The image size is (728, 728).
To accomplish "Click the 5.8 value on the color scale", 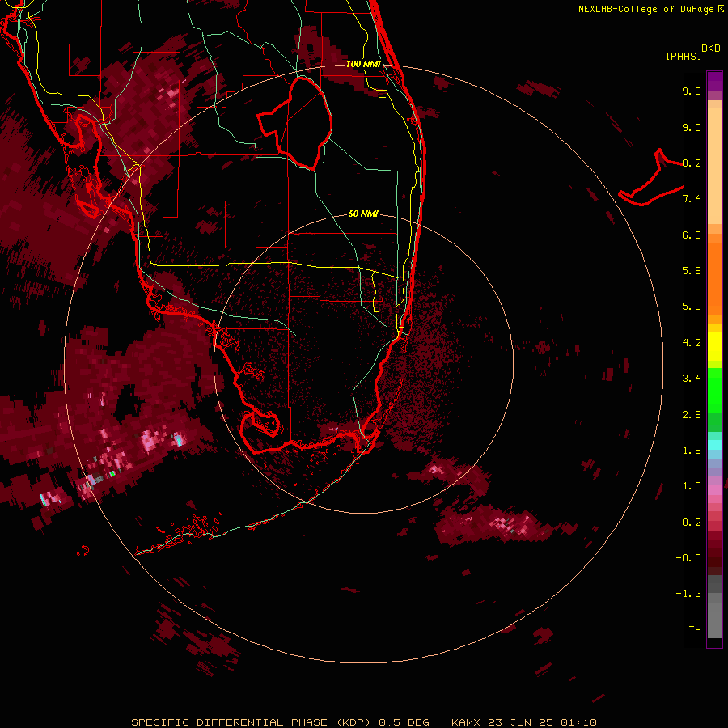I will coord(692,271).
